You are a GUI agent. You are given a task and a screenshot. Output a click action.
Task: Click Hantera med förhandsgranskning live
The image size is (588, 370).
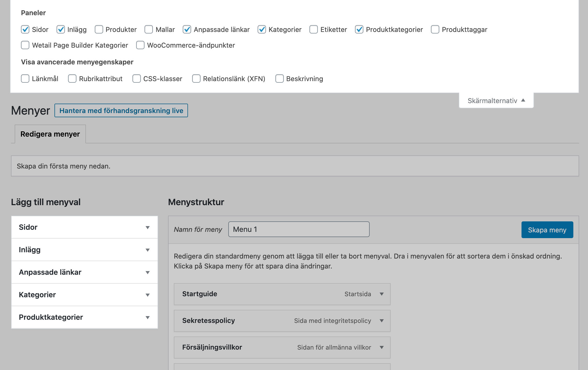pos(121,110)
